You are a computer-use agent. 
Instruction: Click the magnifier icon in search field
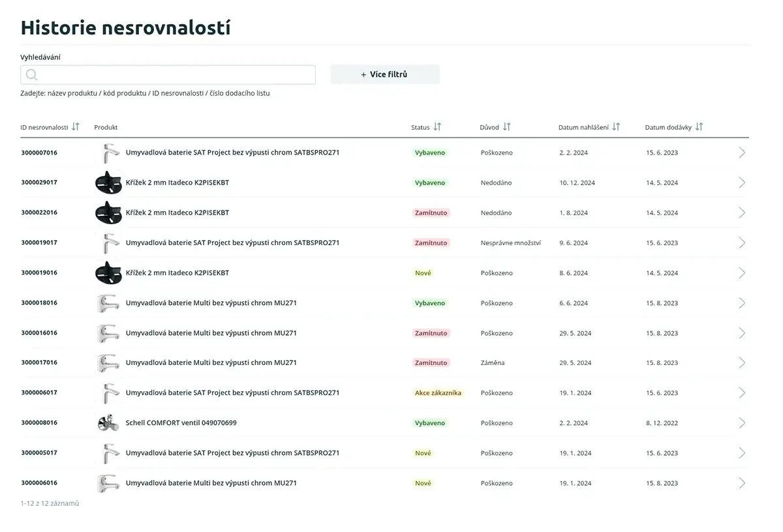31,75
